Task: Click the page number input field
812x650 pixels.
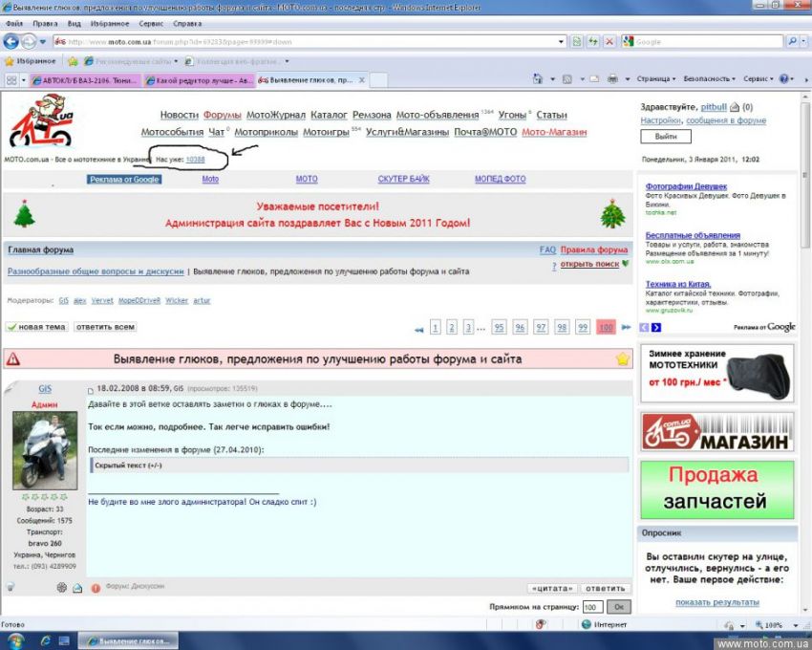Action: coord(592,607)
